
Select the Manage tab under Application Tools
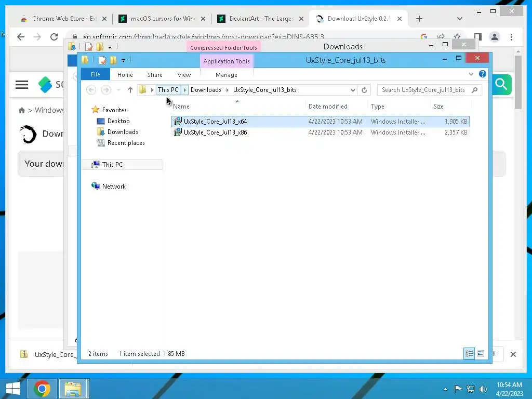pyautogui.click(x=227, y=75)
